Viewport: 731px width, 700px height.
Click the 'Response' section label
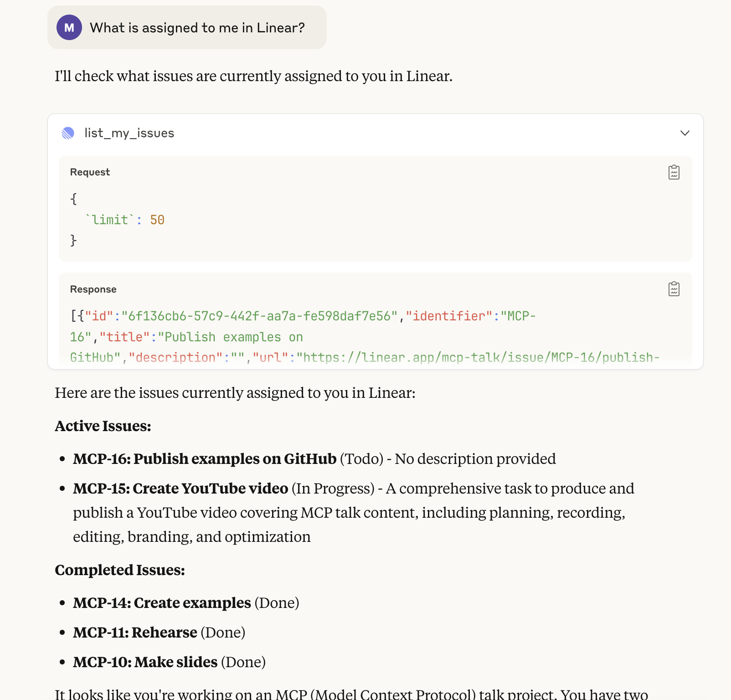(93, 289)
